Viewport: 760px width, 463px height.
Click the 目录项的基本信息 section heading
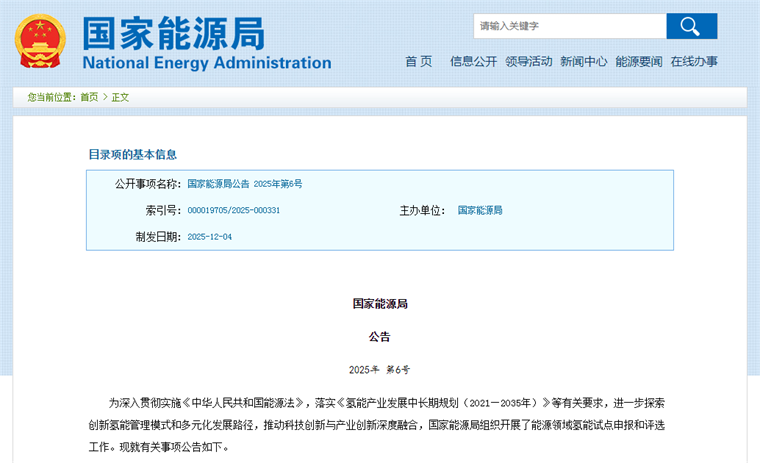point(133,154)
